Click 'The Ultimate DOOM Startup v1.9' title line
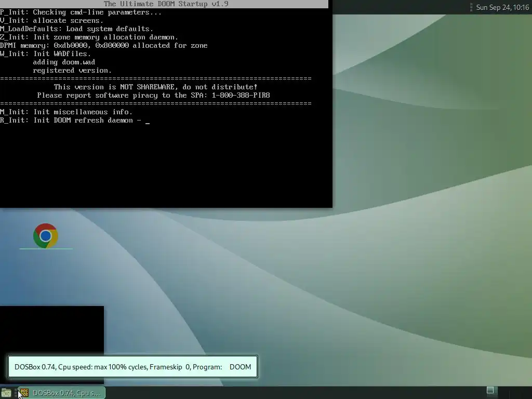This screenshot has width=532, height=399. (x=166, y=4)
